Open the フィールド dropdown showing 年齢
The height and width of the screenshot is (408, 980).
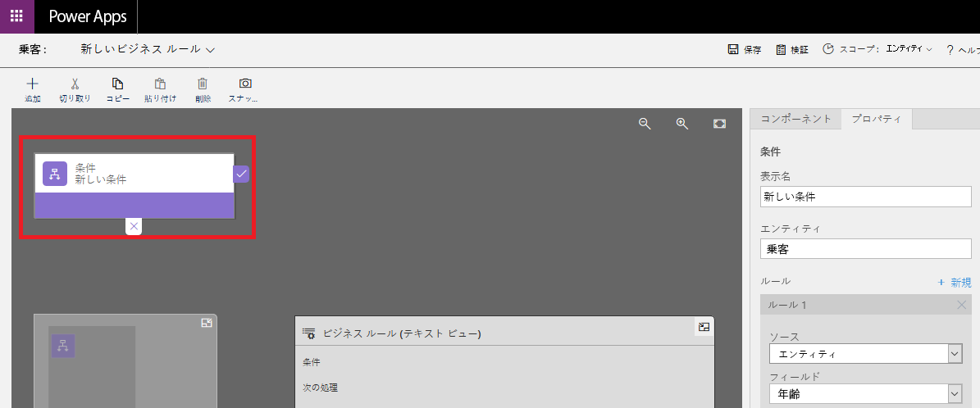tap(866, 393)
